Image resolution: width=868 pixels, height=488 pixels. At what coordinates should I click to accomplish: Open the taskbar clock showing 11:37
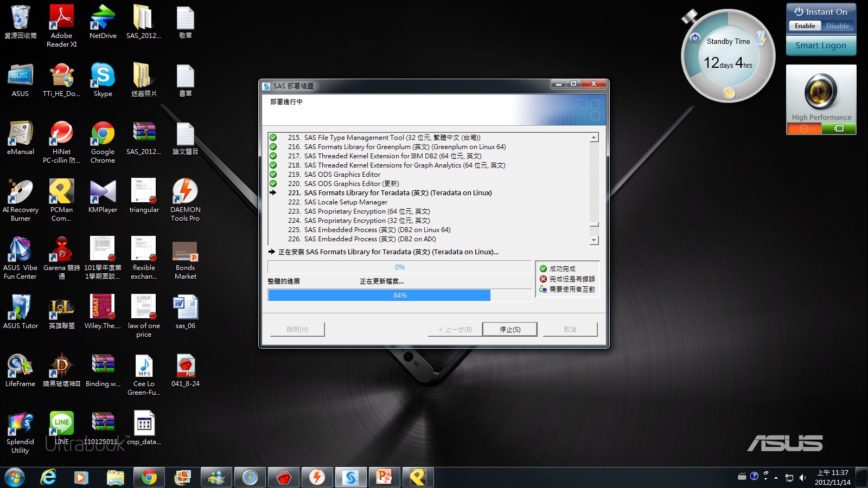832,477
